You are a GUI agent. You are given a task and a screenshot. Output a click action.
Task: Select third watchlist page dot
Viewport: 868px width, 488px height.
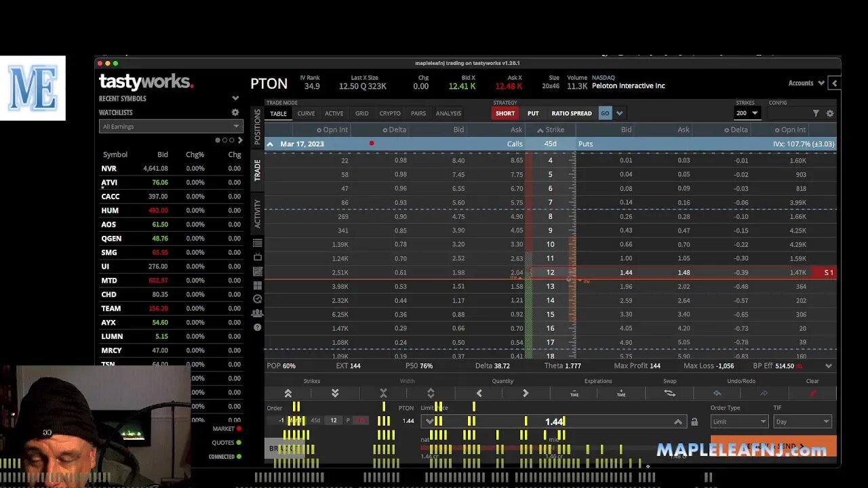tap(231, 140)
